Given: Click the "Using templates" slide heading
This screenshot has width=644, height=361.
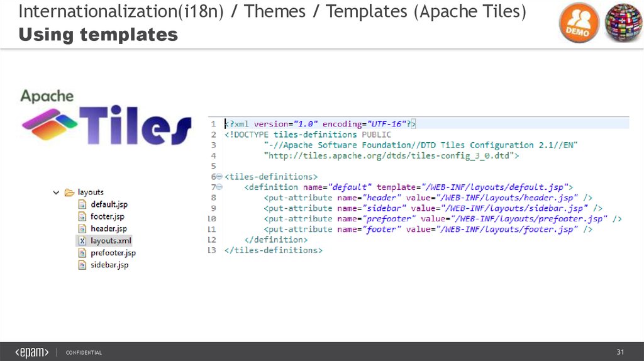Looking at the screenshot, I should 98,35.
